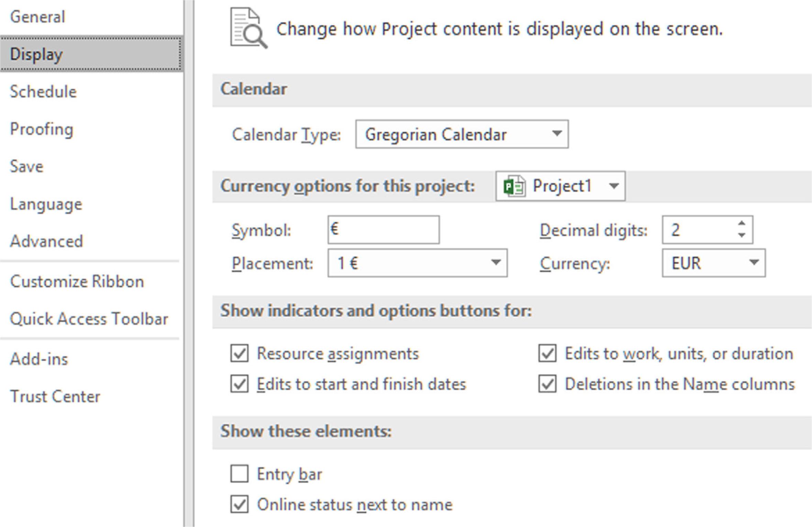The width and height of the screenshot is (812, 527).
Task: Enable the Entry bar option
Action: pyautogui.click(x=240, y=474)
